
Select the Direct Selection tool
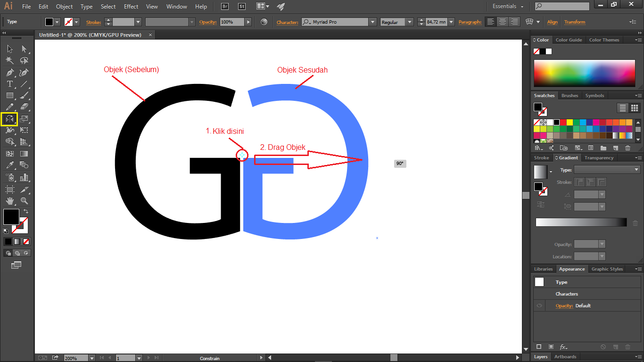coord(24,49)
